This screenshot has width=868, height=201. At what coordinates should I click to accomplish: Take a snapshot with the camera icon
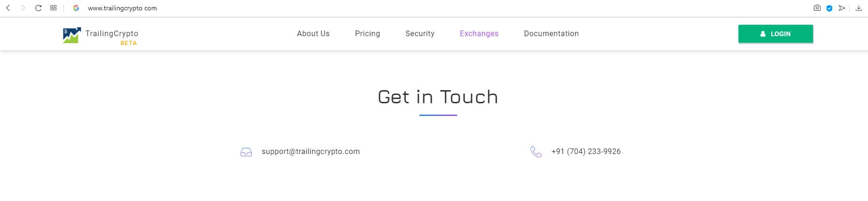(817, 8)
